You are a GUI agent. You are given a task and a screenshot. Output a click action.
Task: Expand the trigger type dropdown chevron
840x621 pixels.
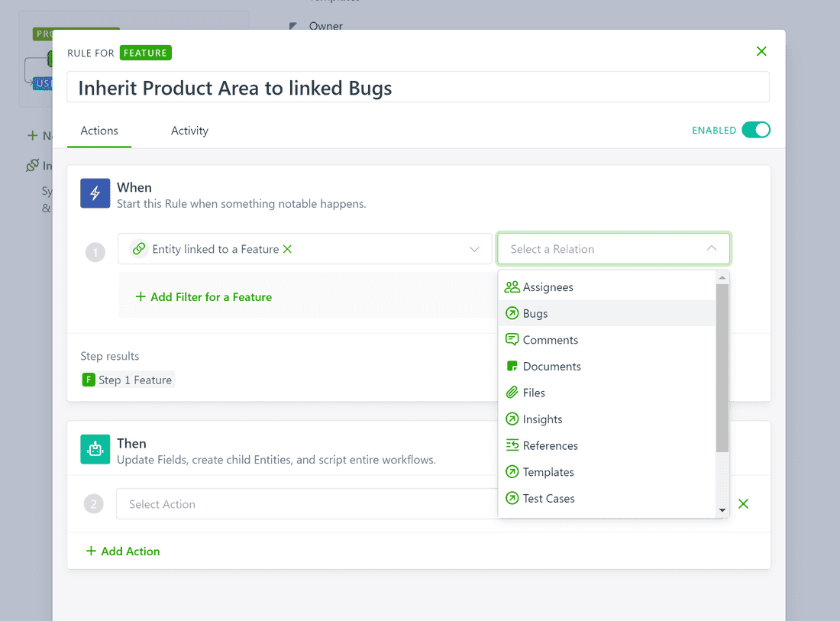click(474, 249)
